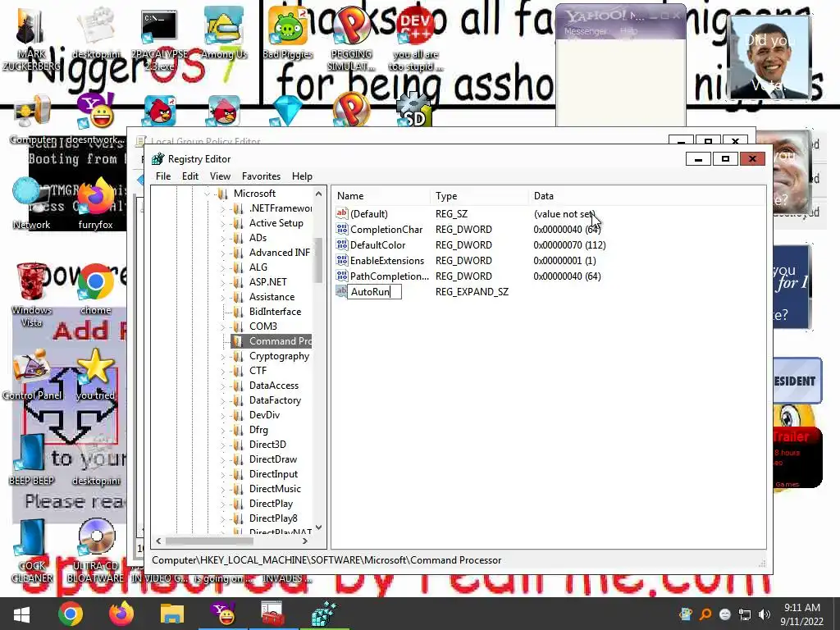Select the Dfrg tree key
The image size is (840, 630).
click(258, 430)
